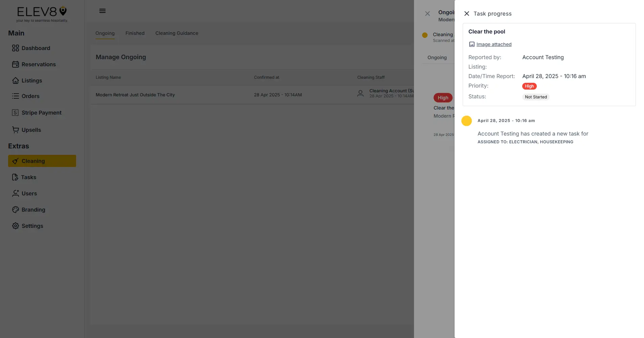Select the Reservations calendar icon
Viewport: 644px width, 338px height.
[16, 64]
